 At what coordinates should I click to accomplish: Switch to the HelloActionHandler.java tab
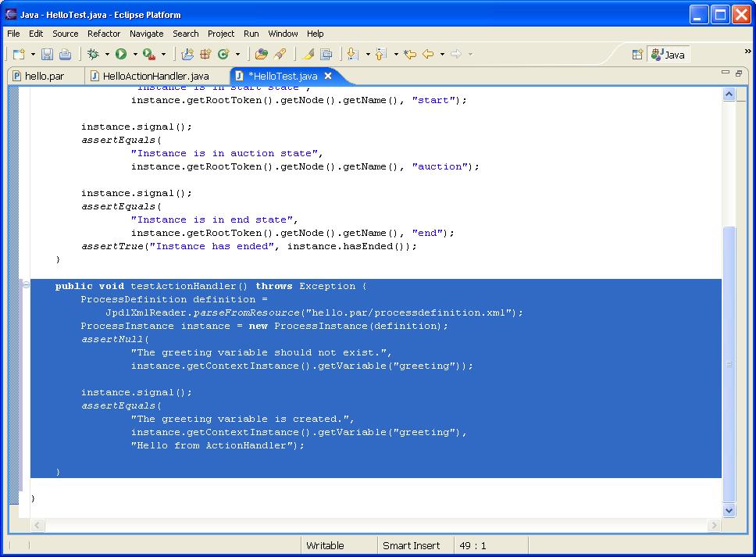pos(155,77)
